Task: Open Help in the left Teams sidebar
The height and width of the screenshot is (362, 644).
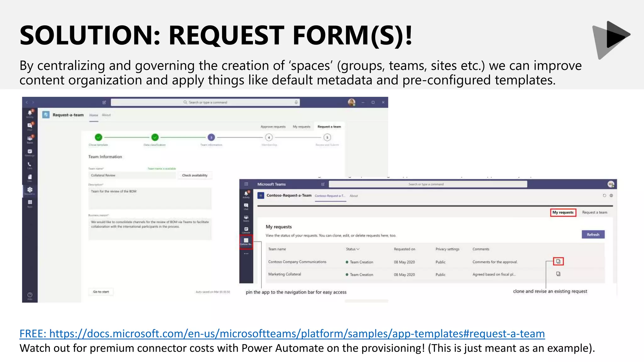Action: pos(30,296)
